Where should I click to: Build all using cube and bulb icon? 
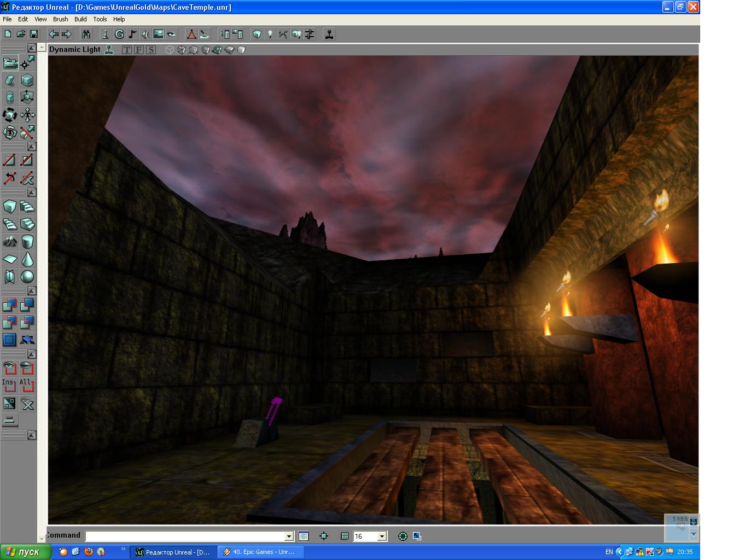click(296, 34)
